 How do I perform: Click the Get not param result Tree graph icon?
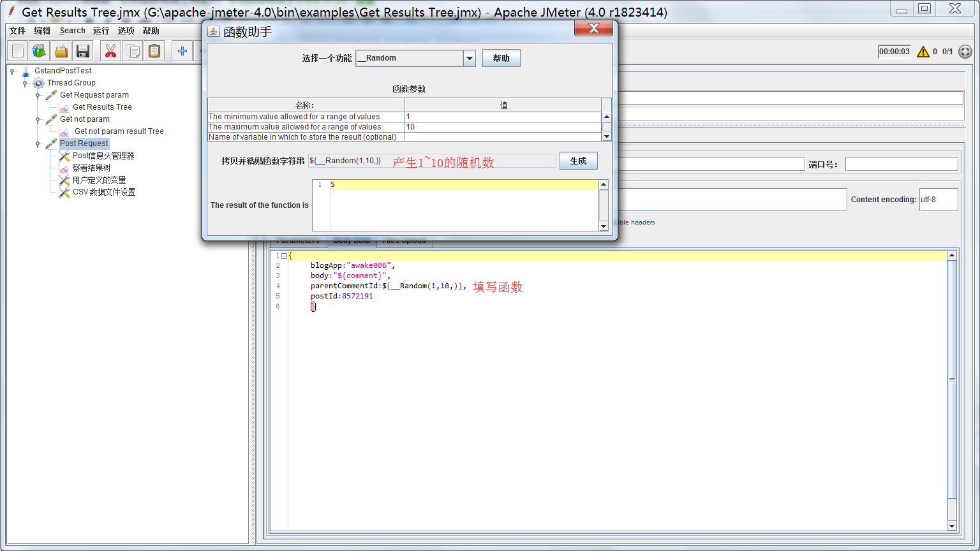point(64,131)
